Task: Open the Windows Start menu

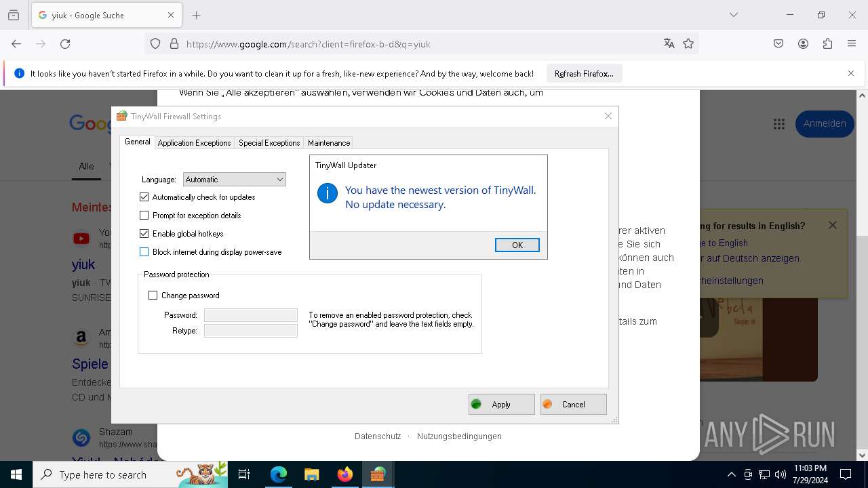Action: pyautogui.click(x=16, y=474)
